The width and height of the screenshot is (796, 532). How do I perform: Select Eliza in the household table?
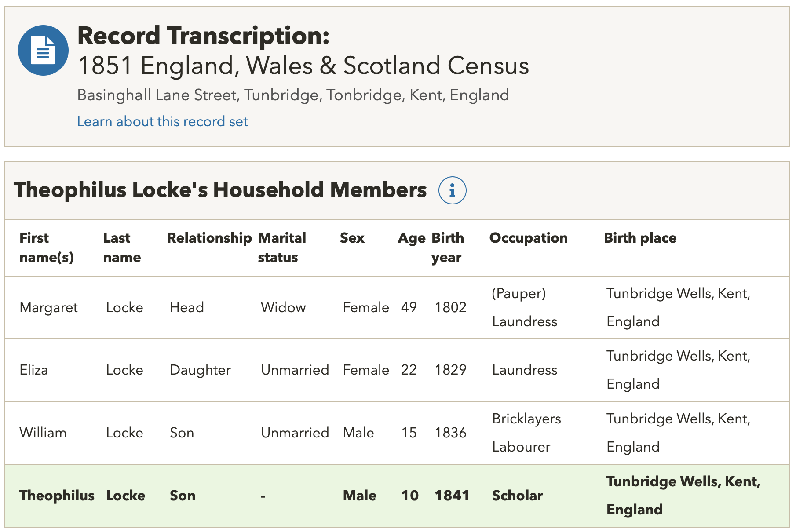[x=34, y=370]
